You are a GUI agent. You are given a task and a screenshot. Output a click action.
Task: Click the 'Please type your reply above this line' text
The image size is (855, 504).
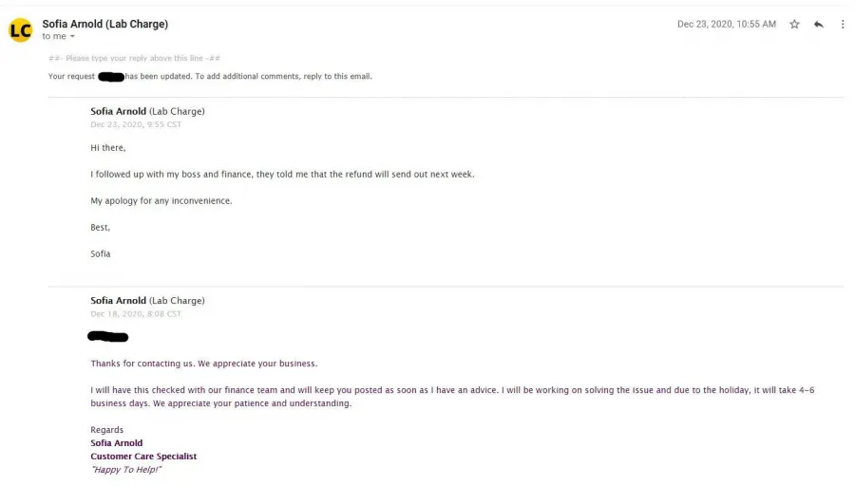134,58
